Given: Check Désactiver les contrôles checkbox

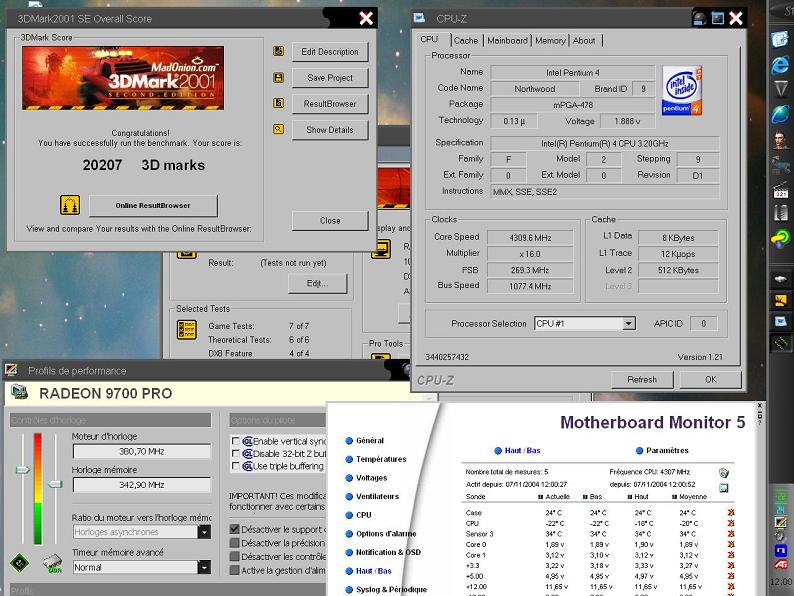Looking at the screenshot, I should (234, 556).
